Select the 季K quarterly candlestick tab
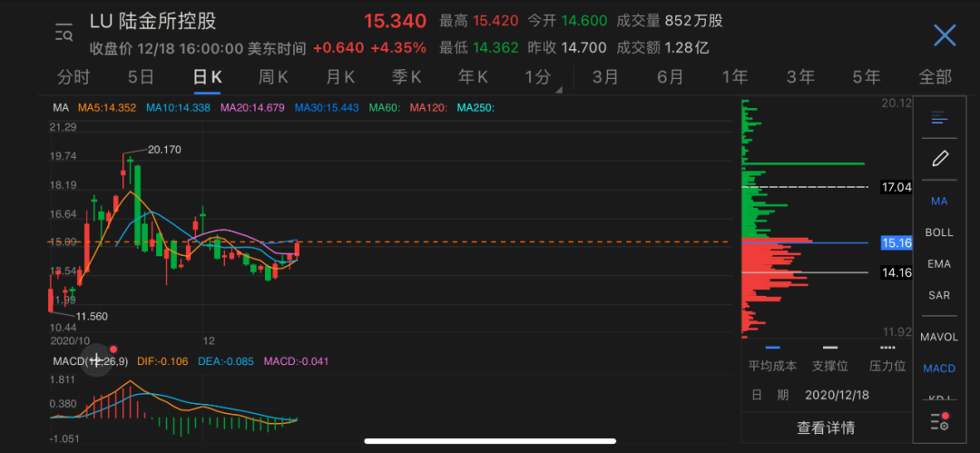 (x=407, y=77)
